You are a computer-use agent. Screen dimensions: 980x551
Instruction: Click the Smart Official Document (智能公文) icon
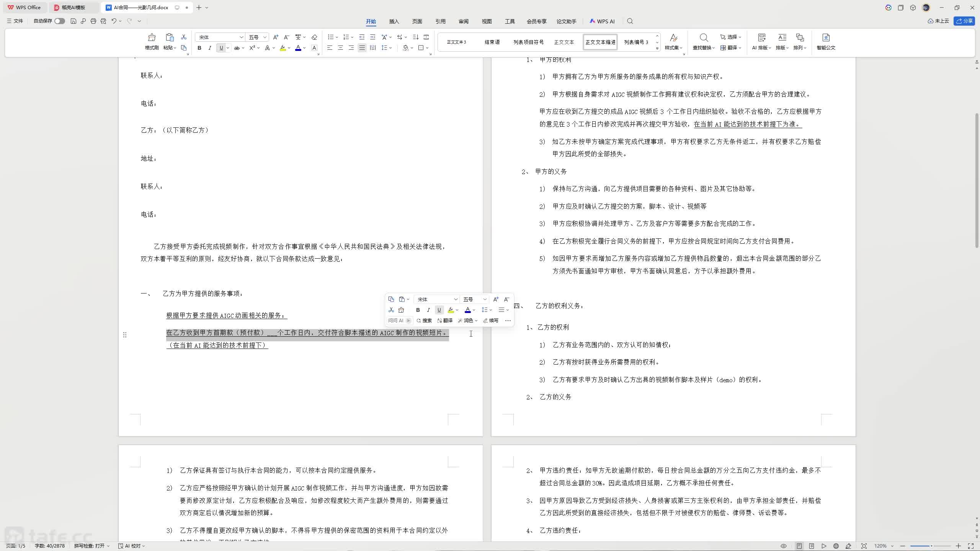pyautogui.click(x=826, y=37)
